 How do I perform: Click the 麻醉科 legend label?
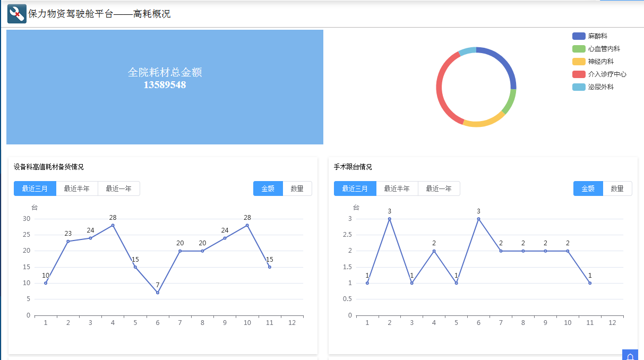(598, 36)
